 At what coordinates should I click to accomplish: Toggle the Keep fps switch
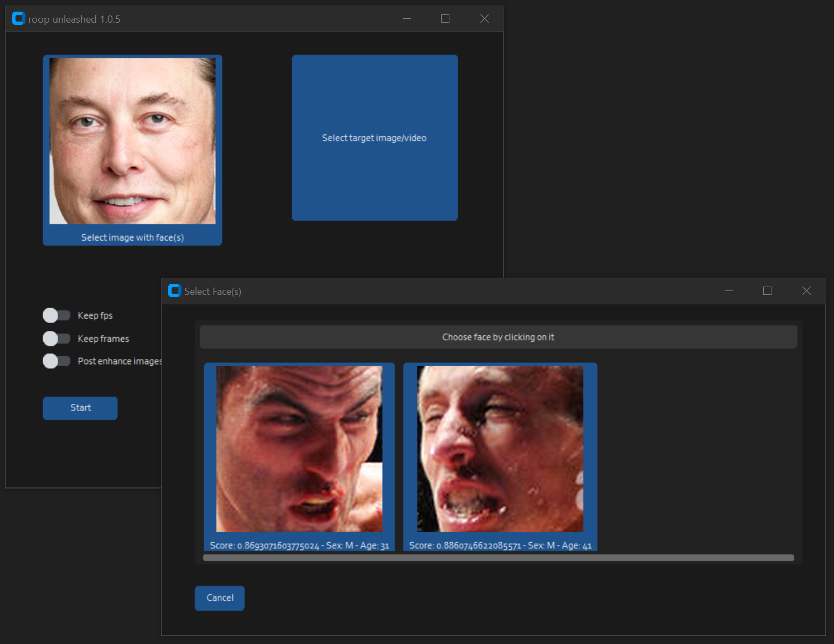pos(55,315)
